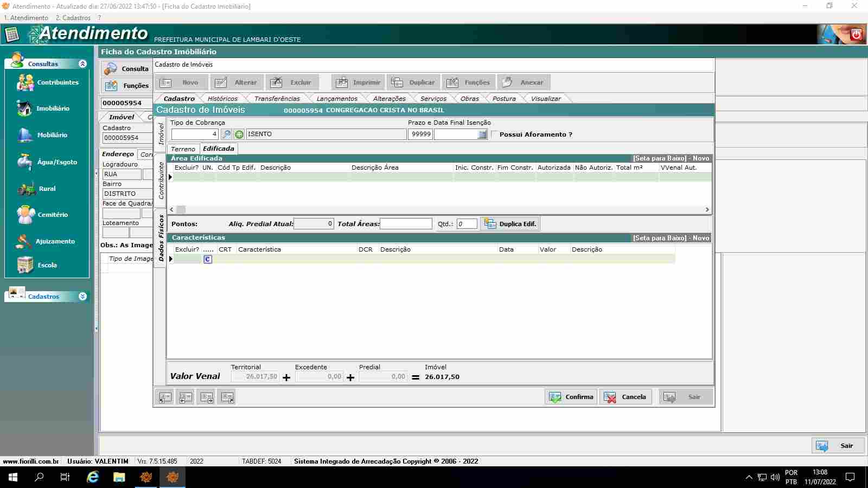Toggle the Possui Aforamento checkbox
The height and width of the screenshot is (488, 868).
coord(495,134)
